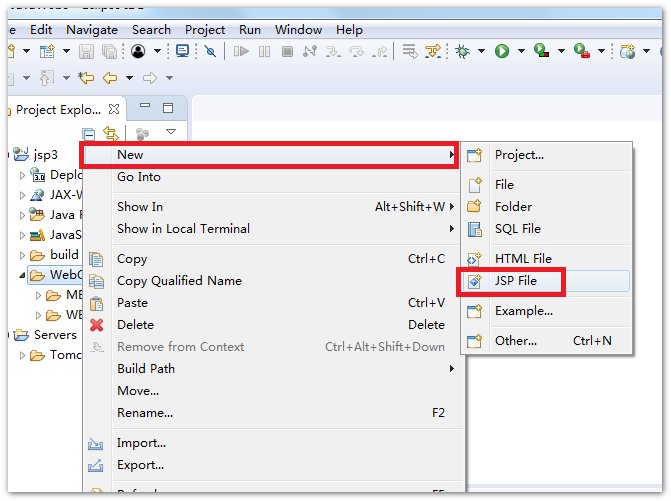
Task: Choose HTML File in the submenu
Action: tap(523, 259)
